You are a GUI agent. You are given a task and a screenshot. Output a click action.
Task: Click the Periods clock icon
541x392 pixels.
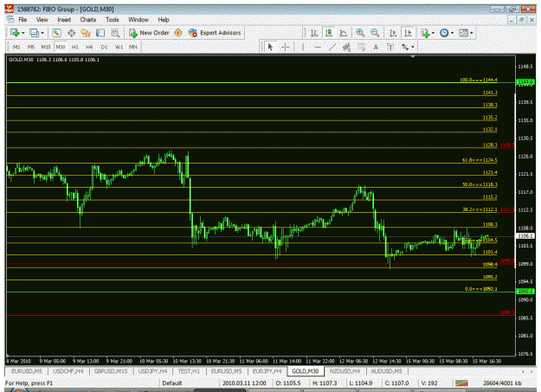[x=444, y=33]
